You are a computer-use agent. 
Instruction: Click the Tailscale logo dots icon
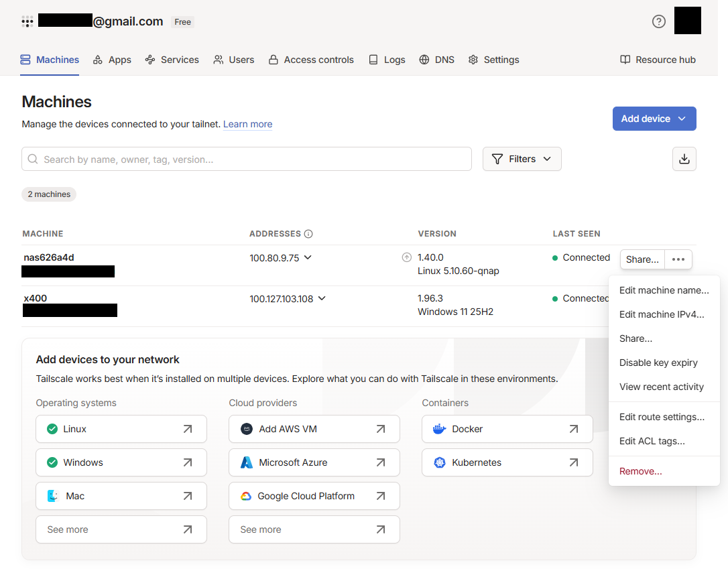tap(27, 21)
